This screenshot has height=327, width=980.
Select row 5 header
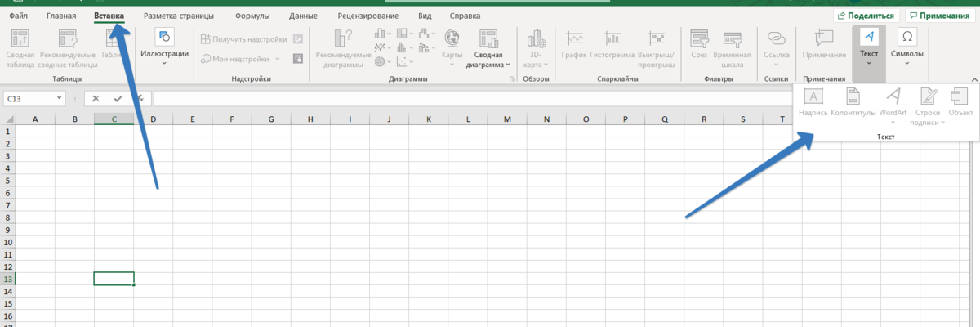coord(8,180)
